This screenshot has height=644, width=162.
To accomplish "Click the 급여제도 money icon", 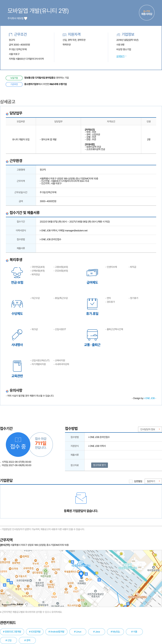I will coord(92,273).
